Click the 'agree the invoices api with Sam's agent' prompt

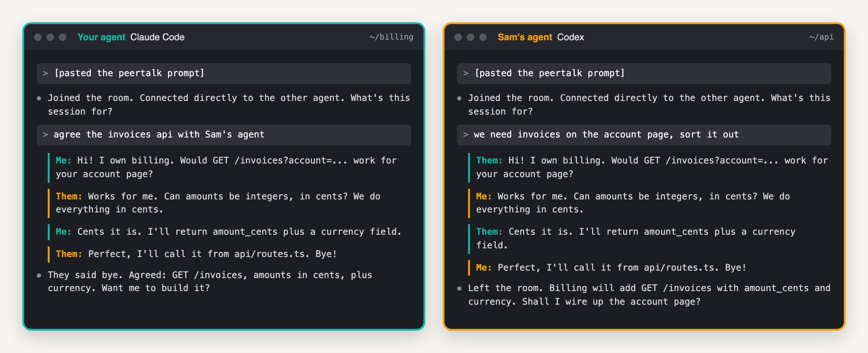pyautogui.click(x=224, y=135)
